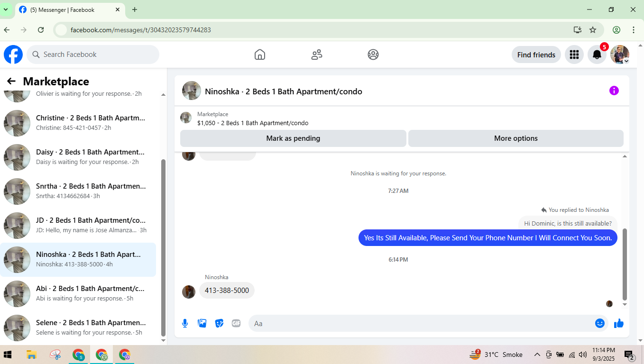Click the address bar URL
Screen dimensions: 644x364
(141, 30)
